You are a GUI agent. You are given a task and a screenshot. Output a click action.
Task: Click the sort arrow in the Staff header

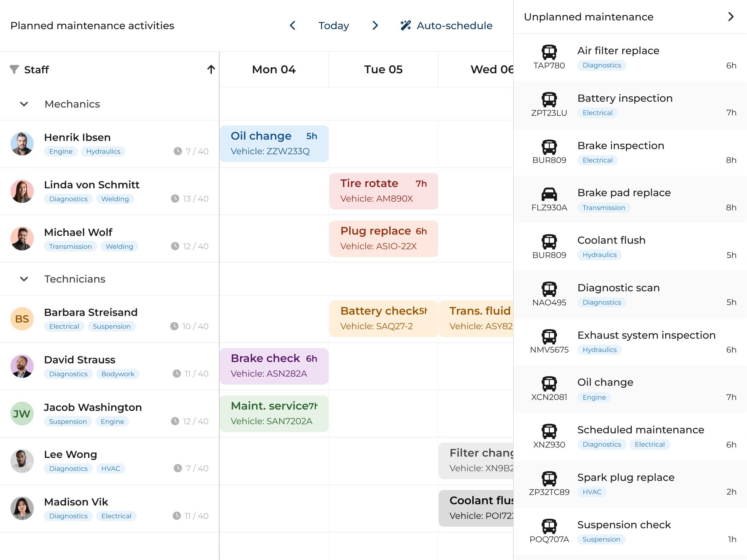coord(212,70)
